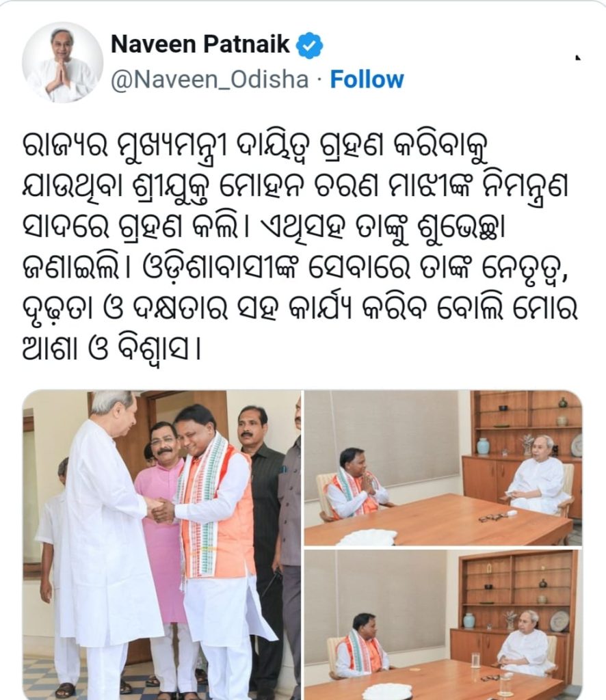Click the decorative plate on lower photo shelf

click(x=559, y=621)
